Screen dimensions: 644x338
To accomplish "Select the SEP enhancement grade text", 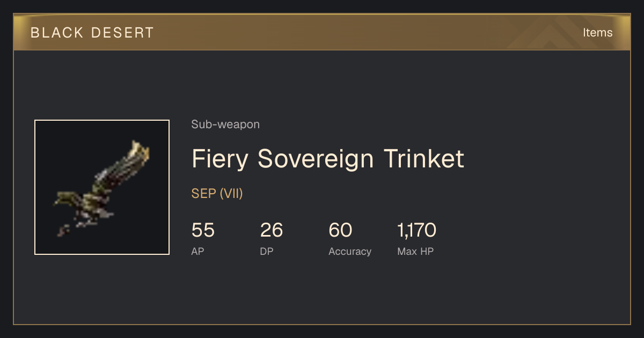I will click(203, 194).
